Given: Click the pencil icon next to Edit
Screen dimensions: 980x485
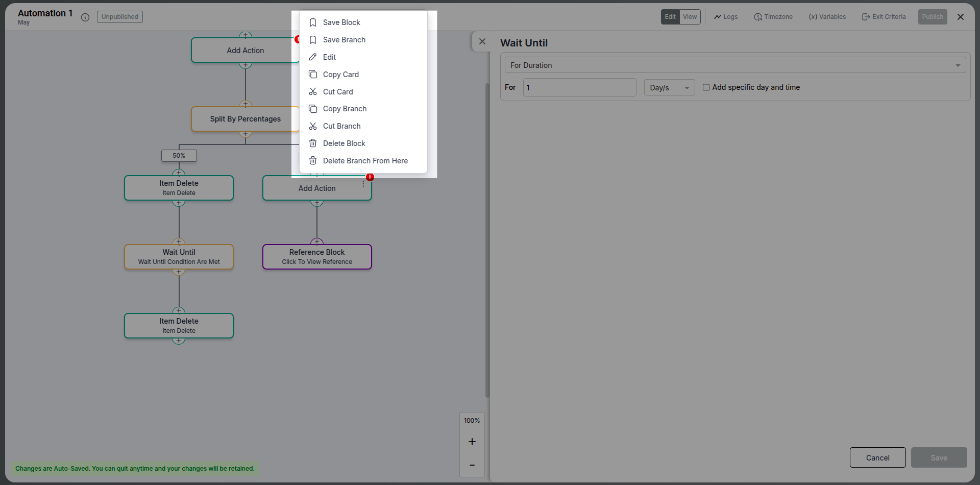Looking at the screenshot, I should [x=313, y=57].
